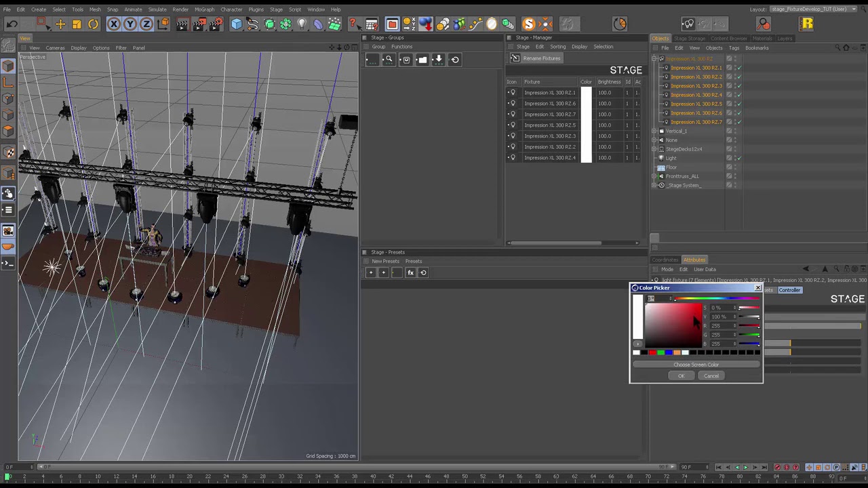This screenshot has height=488, width=868.
Task: Click the hue slider in Color Picker
Action: [717, 299]
